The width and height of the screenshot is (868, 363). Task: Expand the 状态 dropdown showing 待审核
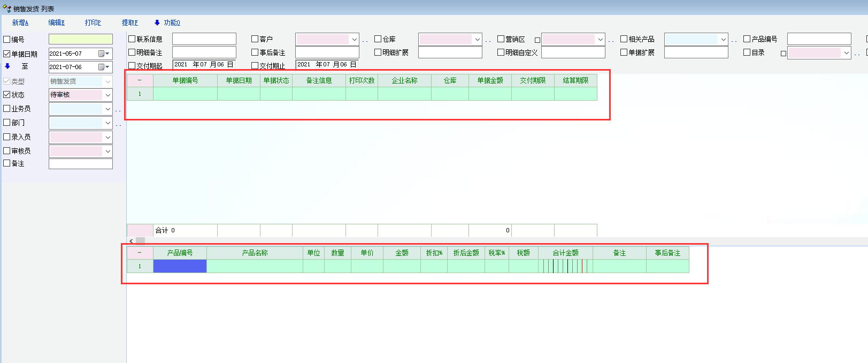[x=107, y=95]
